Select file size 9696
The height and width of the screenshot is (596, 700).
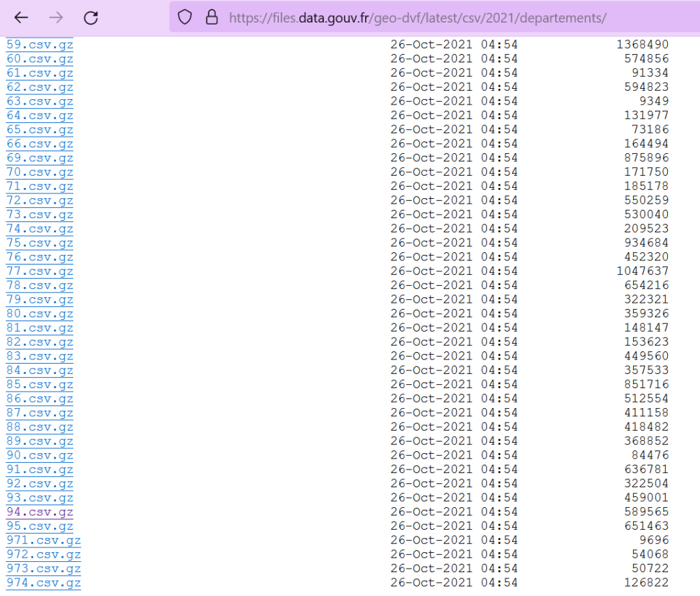point(654,540)
